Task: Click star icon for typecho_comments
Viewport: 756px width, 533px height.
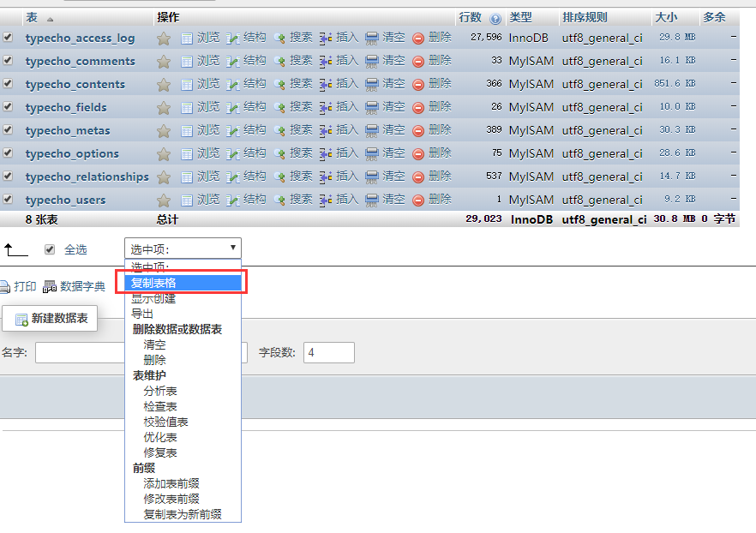Action: pyautogui.click(x=164, y=62)
